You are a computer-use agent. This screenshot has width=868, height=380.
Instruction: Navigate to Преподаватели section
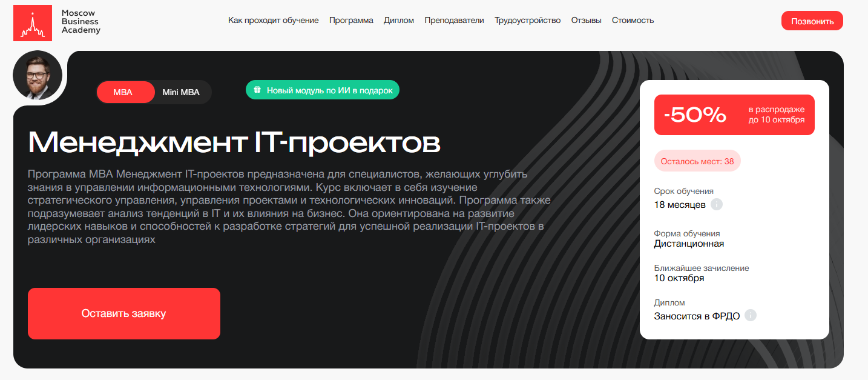pos(454,20)
